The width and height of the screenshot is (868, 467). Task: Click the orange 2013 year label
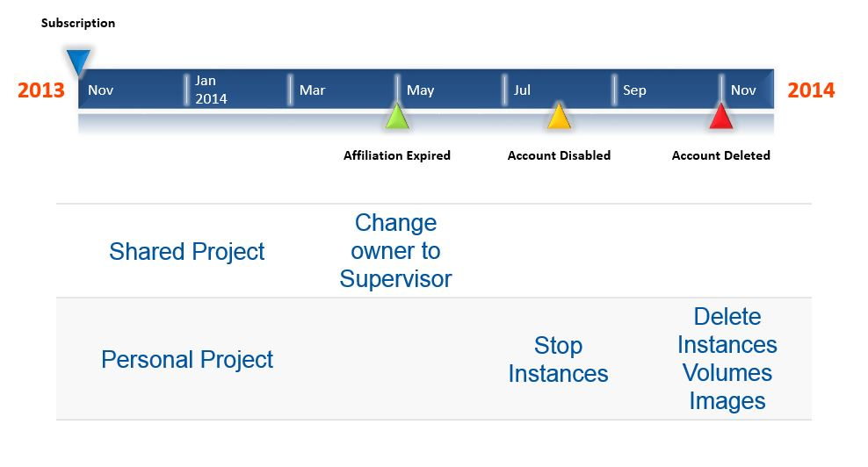pos(41,90)
